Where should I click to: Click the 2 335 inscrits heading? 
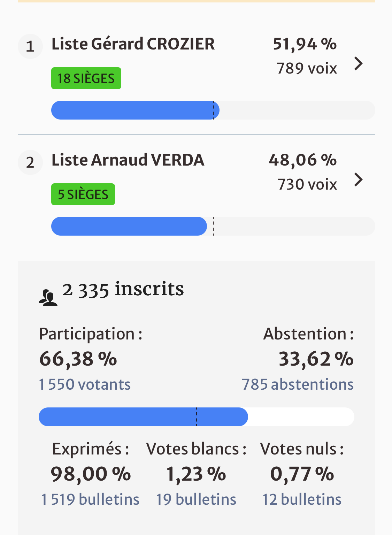(123, 289)
